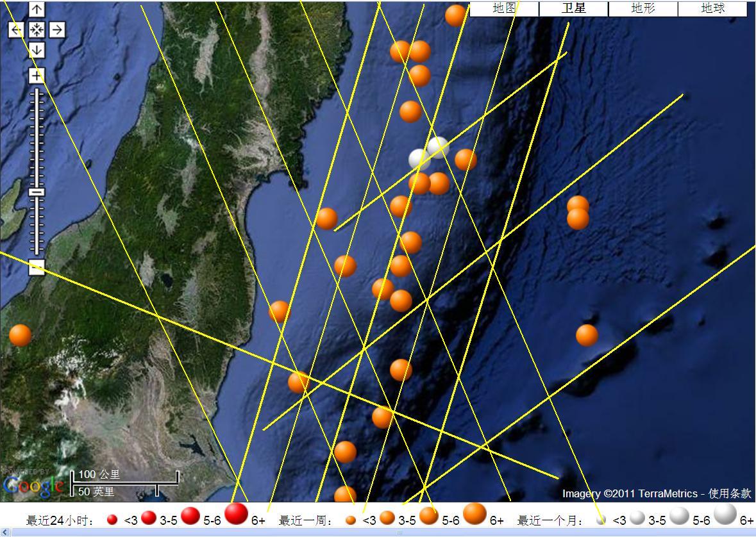
Task: Click the pan down arrow
Action: coord(37,49)
